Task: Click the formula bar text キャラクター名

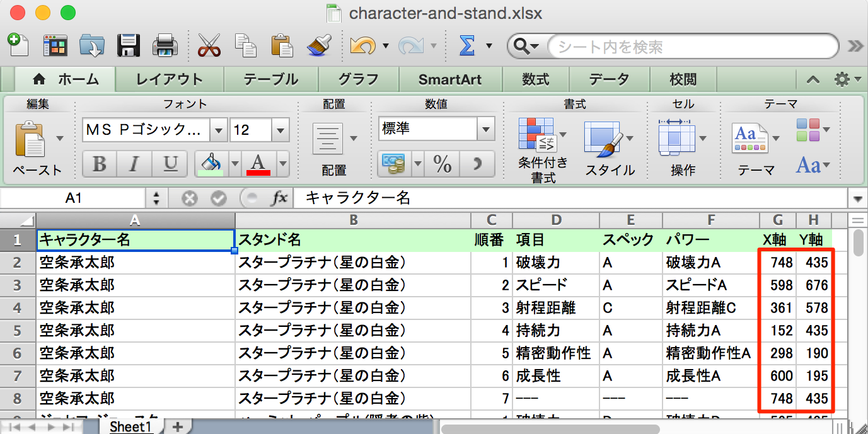Action: [x=358, y=199]
